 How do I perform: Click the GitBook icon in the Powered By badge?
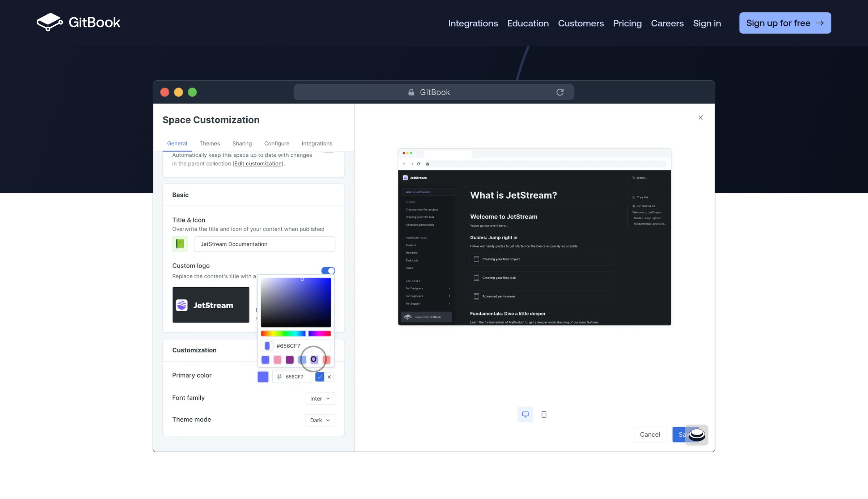click(x=408, y=317)
